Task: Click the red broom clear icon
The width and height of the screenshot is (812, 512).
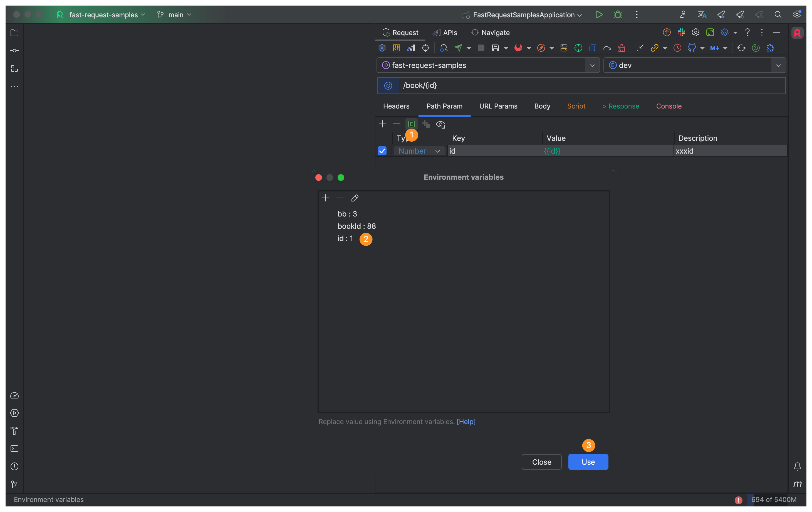Action: point(622,48)
